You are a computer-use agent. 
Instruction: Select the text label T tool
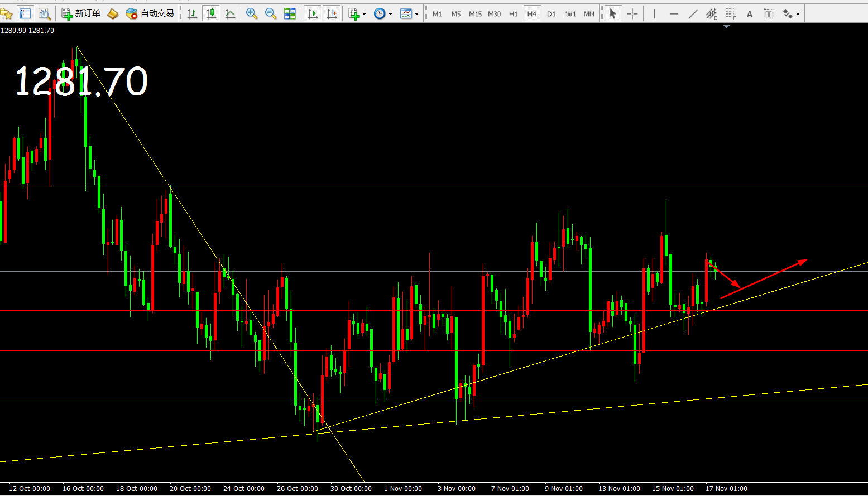pos(768,14)
